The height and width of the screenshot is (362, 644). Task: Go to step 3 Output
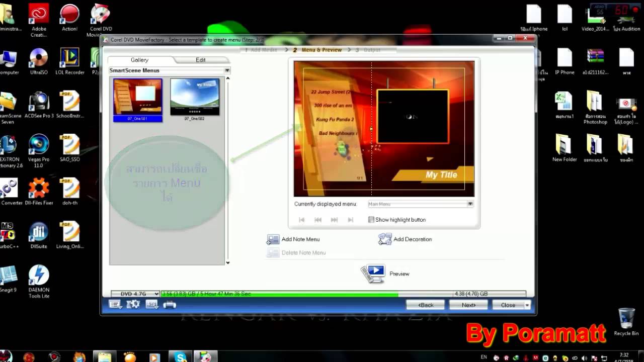click(x=368, y=50)
